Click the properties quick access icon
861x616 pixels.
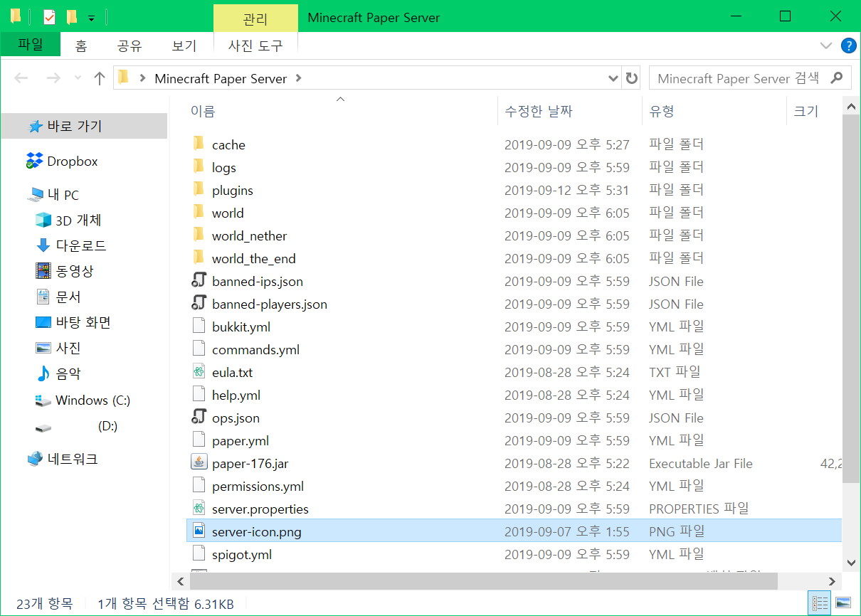49,16
